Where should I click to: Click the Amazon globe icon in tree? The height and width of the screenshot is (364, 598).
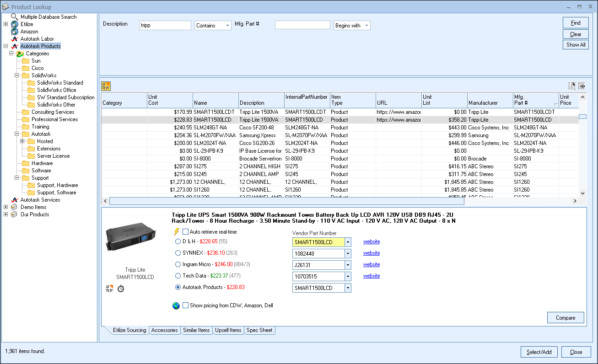[15, 32]
